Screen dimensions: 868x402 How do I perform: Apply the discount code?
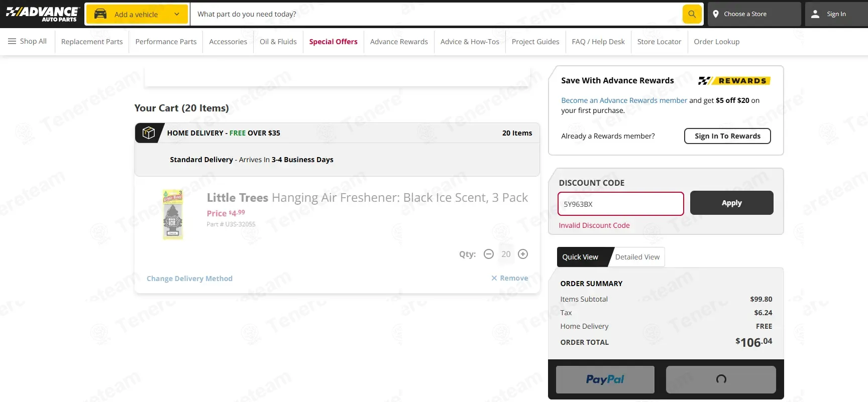click(x=731, y=203)
